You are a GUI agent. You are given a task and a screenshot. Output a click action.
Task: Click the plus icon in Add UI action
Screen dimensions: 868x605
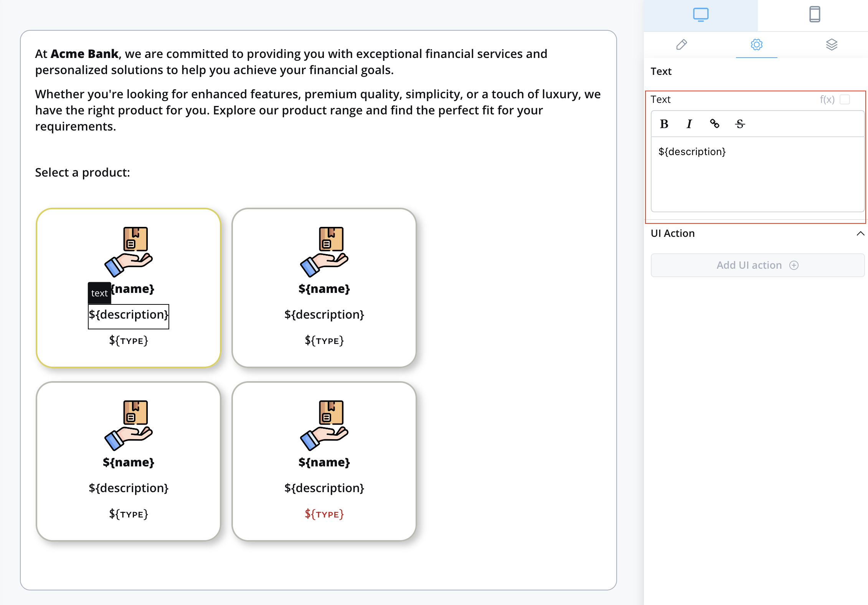[x=794, y=265]
